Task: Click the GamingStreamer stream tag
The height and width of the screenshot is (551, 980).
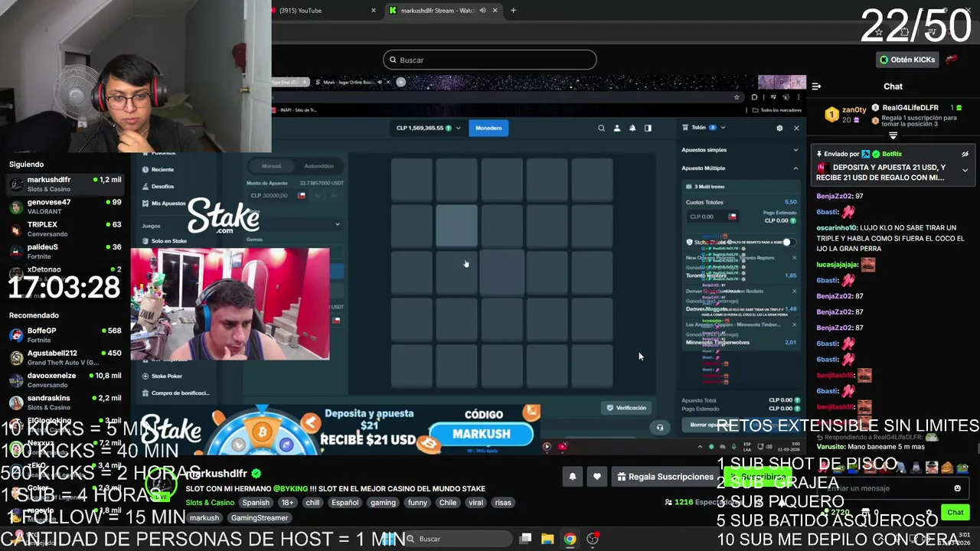Action: 260,518
